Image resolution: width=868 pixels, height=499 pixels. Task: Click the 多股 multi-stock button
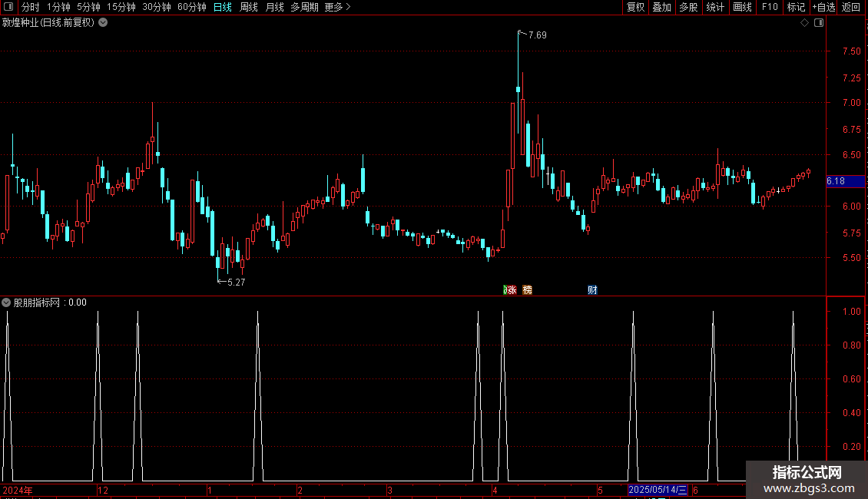point(688,7)
